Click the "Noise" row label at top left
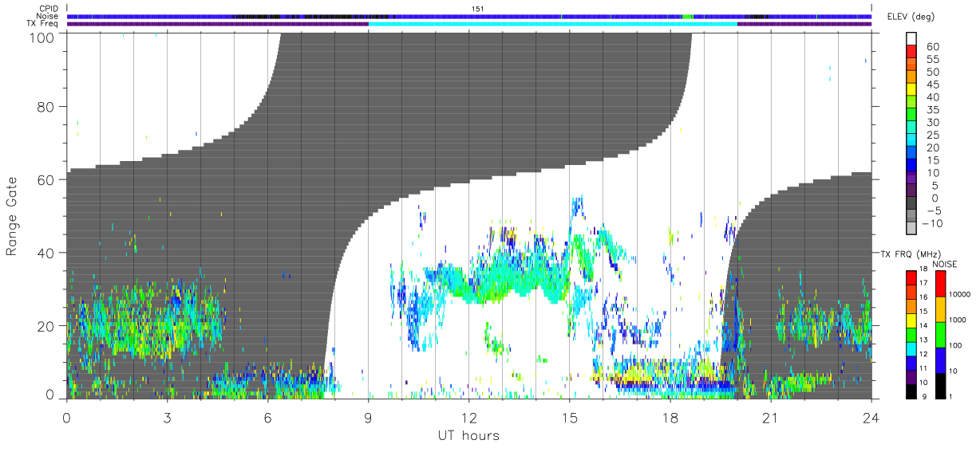The height and width of the screenshot is (452, 980). (48, 16)
